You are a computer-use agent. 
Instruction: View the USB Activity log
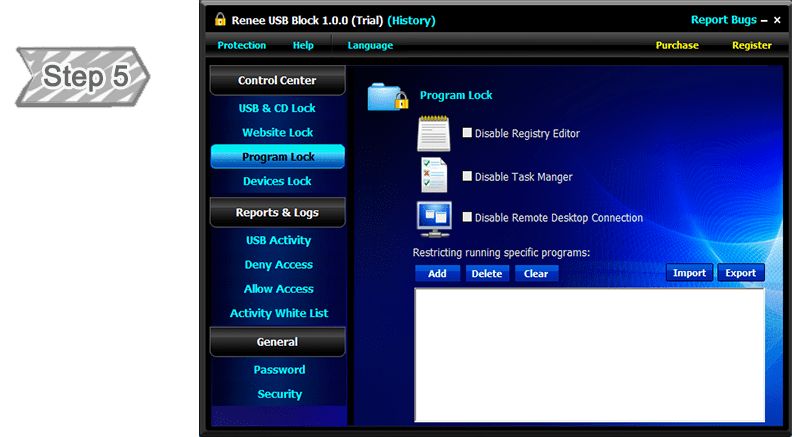278,240
